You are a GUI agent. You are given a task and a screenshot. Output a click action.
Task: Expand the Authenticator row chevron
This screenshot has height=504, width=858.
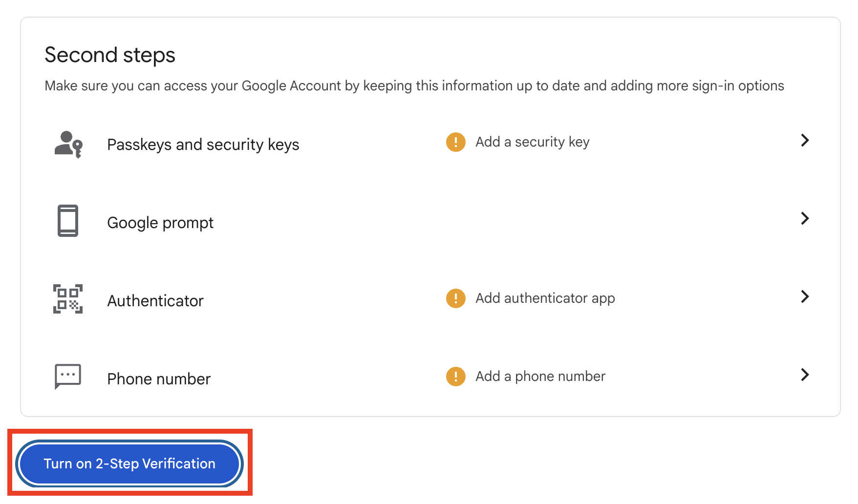[805, 296]
